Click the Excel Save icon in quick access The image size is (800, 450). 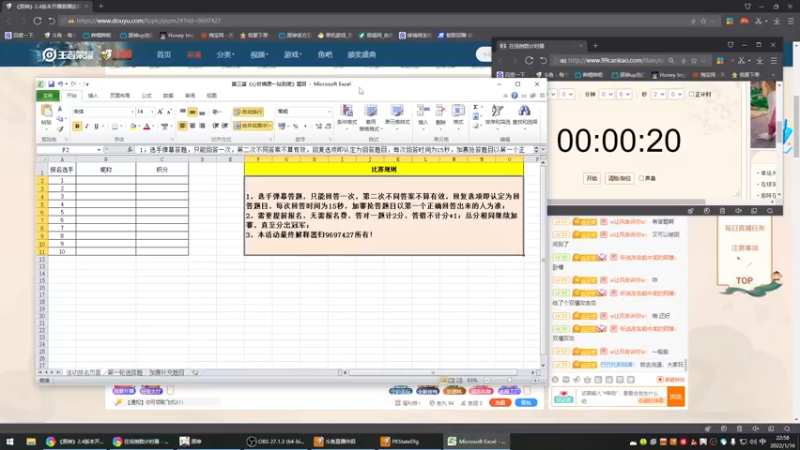[x=51, y=84]
